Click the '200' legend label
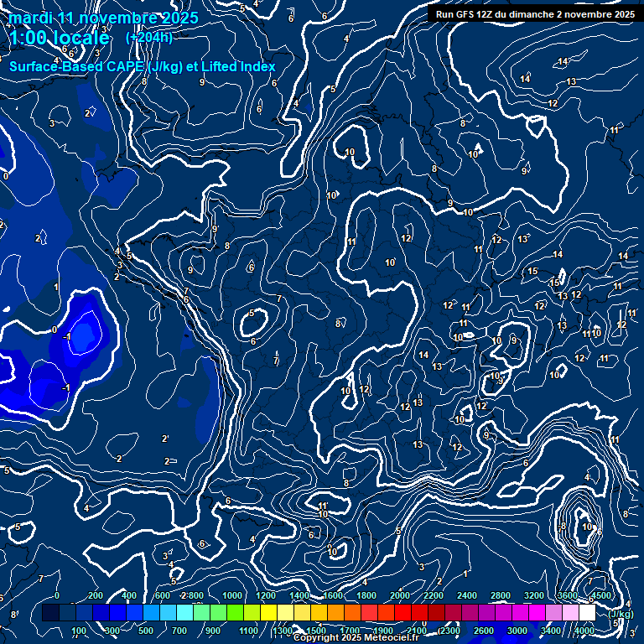644x644 pixels. click(96, 595)
